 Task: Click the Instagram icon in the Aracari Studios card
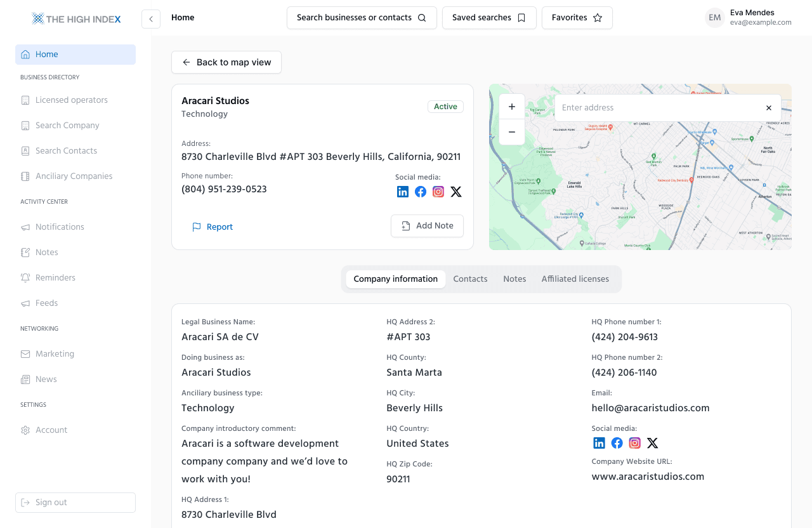tap(438, 192)
